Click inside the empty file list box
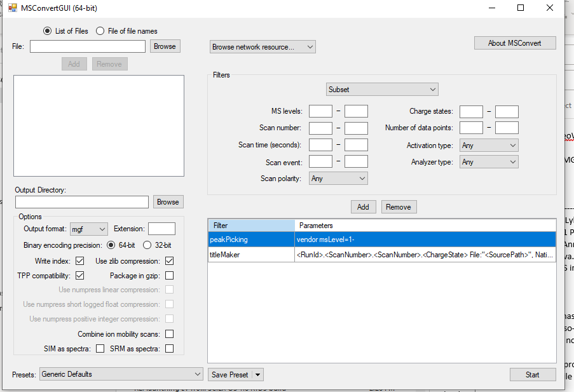The width and height of the screenshot is (574, 392). click(99, 126)
